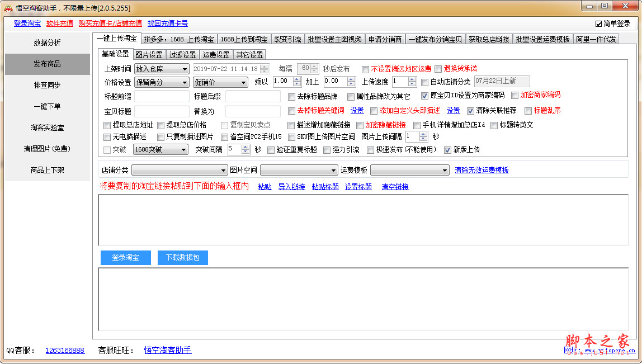The image size is (642, 364).
Task: Click into the 标题前缀 text field
Action: tap(162, 96)
